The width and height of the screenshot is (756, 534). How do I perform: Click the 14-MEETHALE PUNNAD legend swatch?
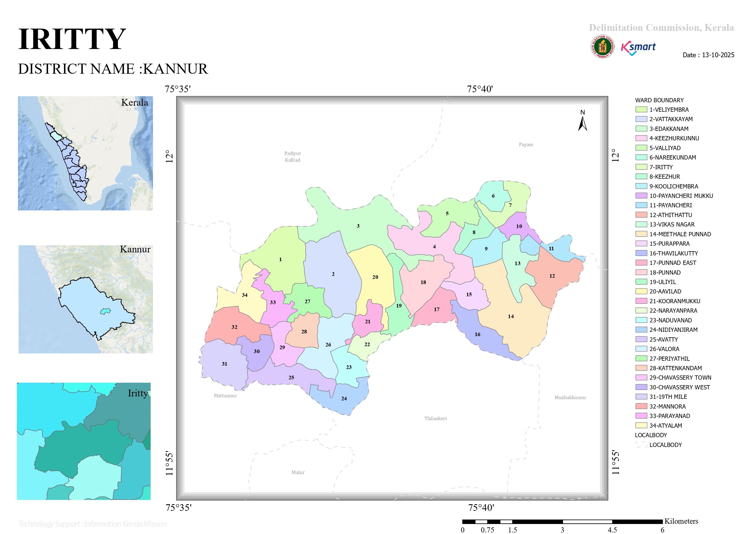click(641, 234)
